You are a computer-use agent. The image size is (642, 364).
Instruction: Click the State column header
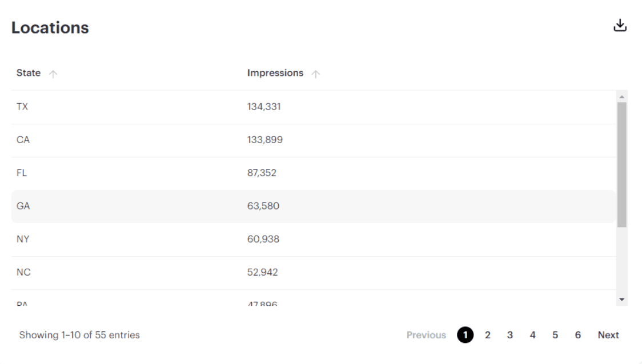(29, 73)
